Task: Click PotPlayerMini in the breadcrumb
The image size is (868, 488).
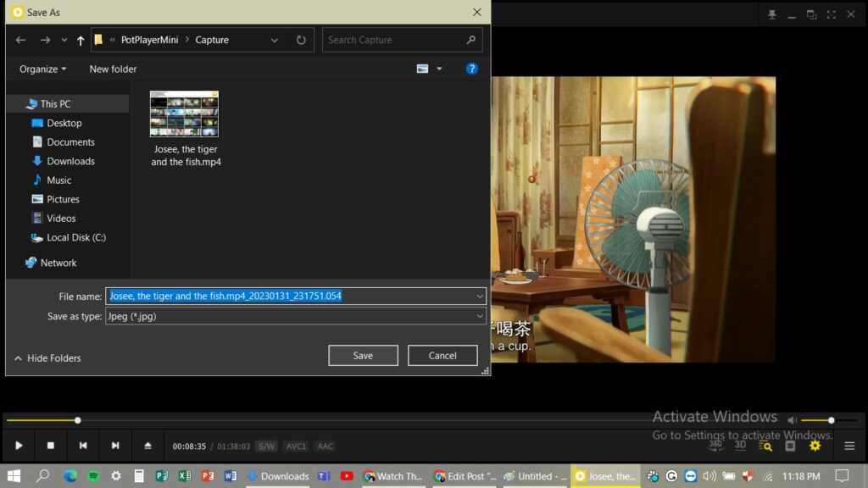Action: tap(149, 40)
